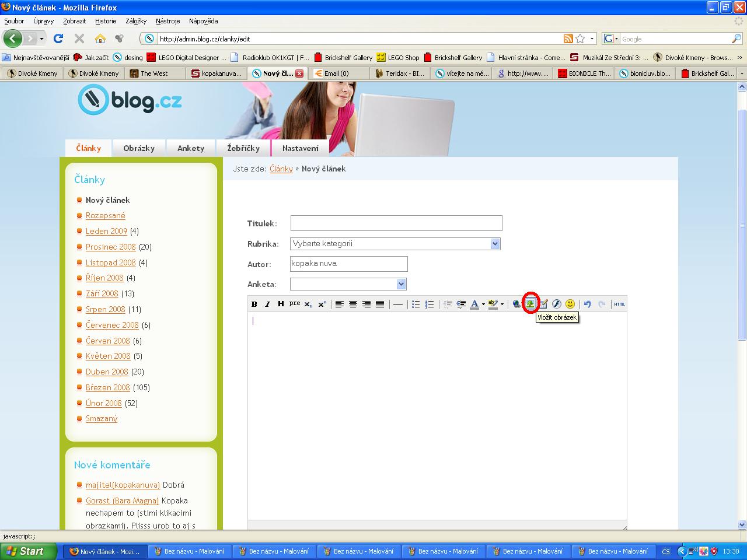The height and width of the screenshot is (560, 747).
Task: Open the Smazaný deleted articles link
Action: pos(102,418)
